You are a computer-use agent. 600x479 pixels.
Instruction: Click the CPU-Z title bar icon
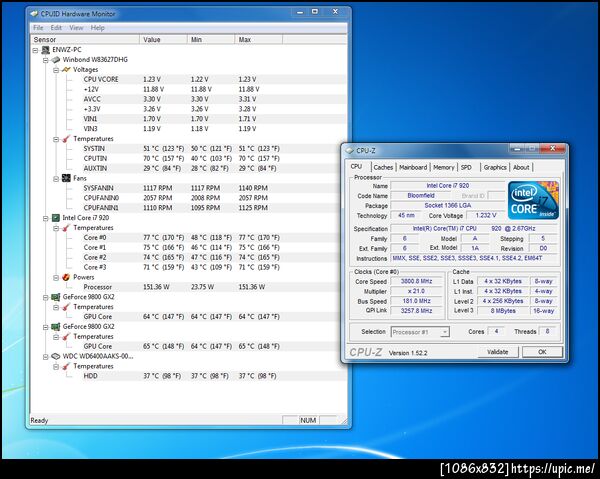[x=349, y=151]
